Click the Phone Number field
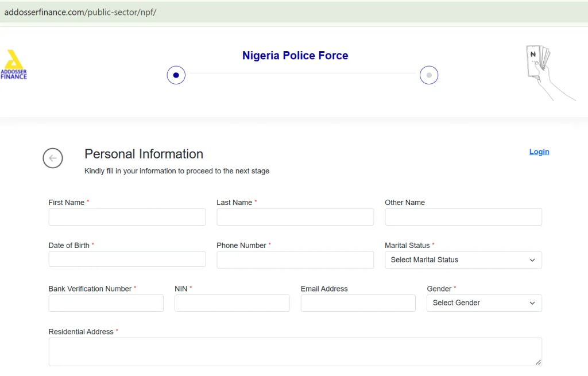 tap(295, 260)
